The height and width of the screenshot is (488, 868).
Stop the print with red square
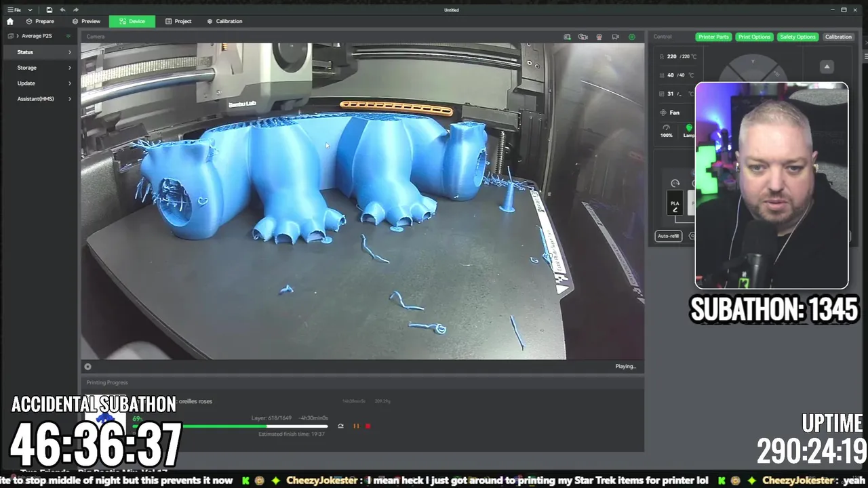pos(368,426)
